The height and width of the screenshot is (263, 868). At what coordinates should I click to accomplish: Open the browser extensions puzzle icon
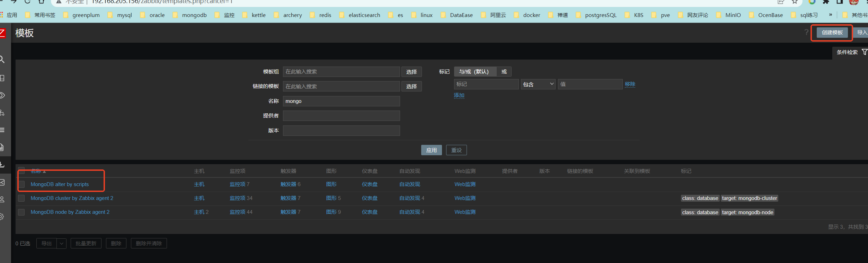click(826, 2)
